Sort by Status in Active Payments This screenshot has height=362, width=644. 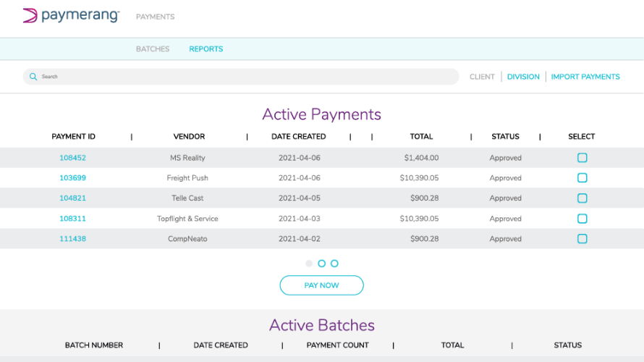pyautogui.click(x=506, y=137)
